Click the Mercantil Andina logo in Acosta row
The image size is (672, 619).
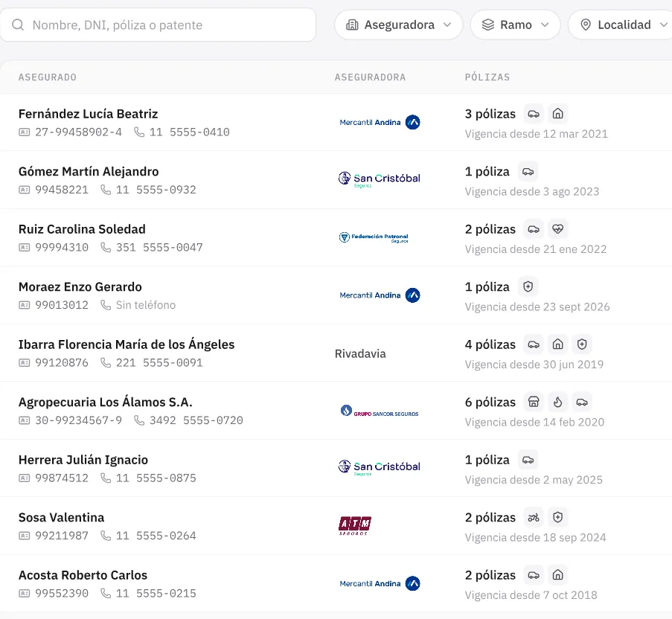[x=380, y=584]
